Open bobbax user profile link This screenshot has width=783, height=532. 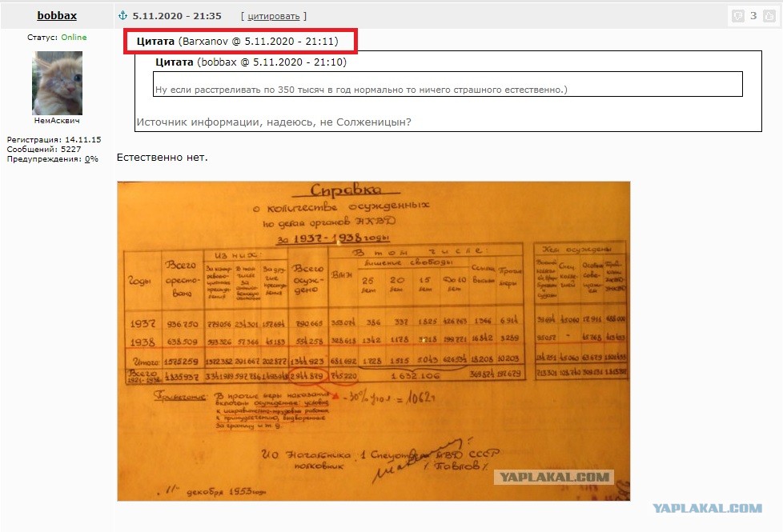click(57, 15)
